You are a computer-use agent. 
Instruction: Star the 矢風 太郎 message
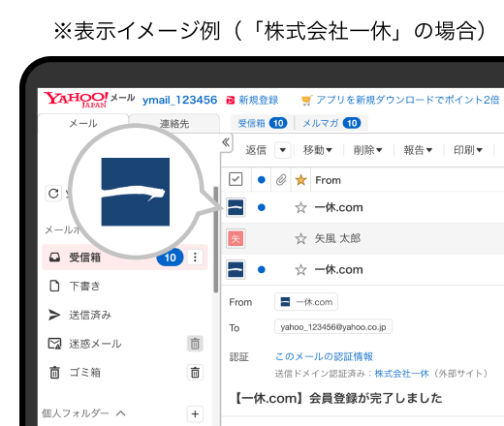300,239
